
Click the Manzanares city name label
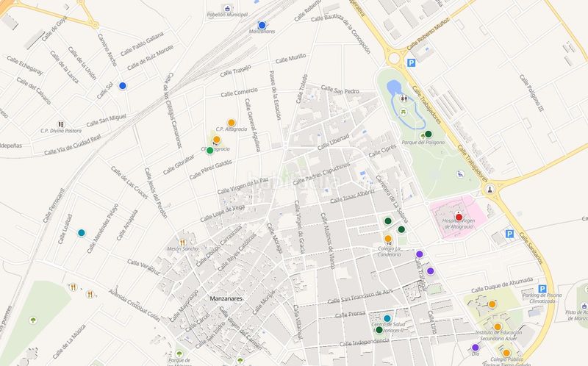(x=226, y=299)
